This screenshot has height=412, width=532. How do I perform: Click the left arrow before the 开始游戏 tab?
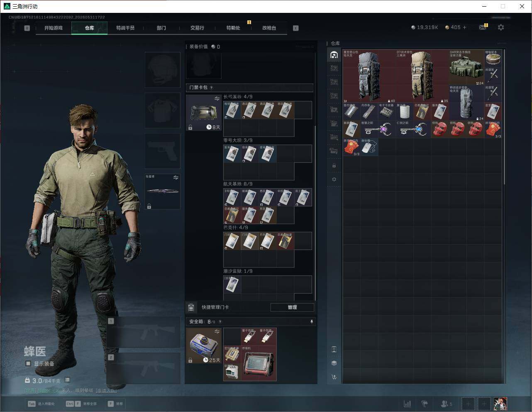pos(27,28)
